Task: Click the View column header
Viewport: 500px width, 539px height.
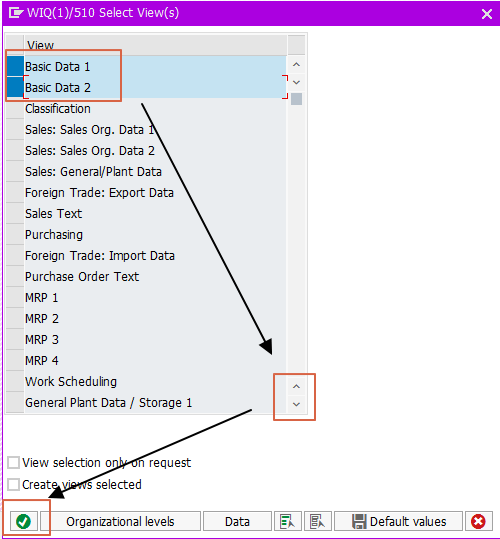Action: (155, 45)
